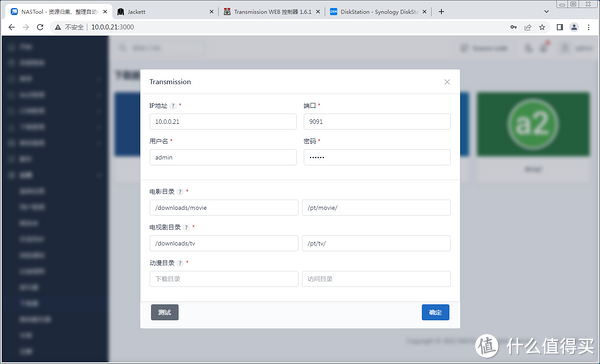
Task: Reload the page
Action: click(x=40, y=27)
